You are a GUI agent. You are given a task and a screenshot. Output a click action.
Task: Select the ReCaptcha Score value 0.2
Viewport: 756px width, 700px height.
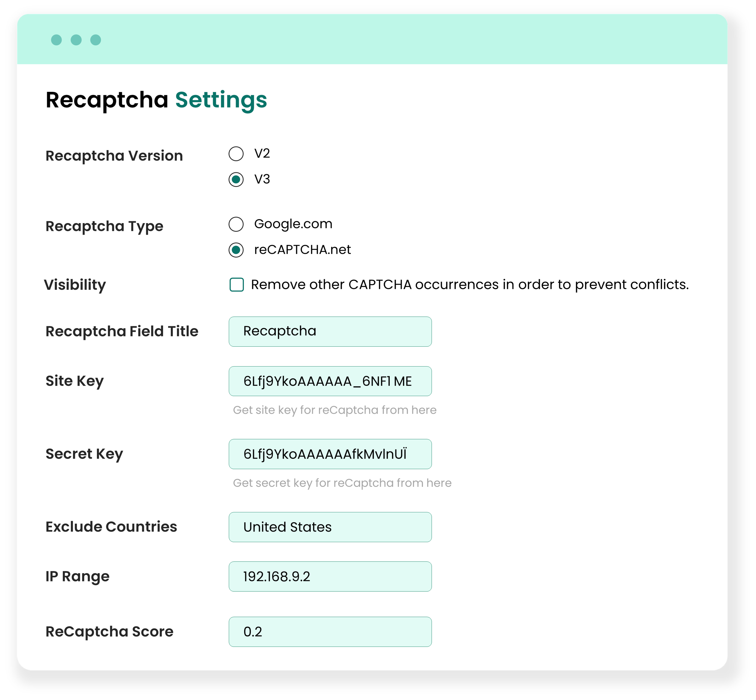[x=330, y=632]
